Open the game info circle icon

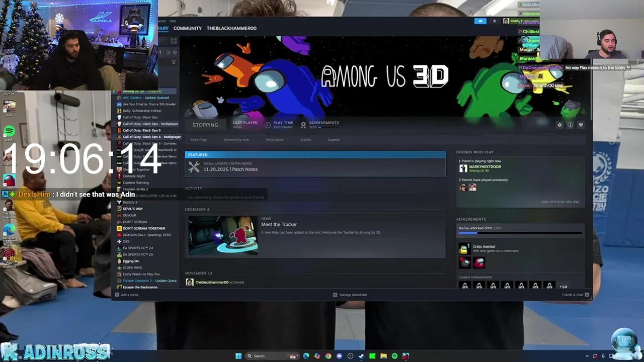[570, 125]
